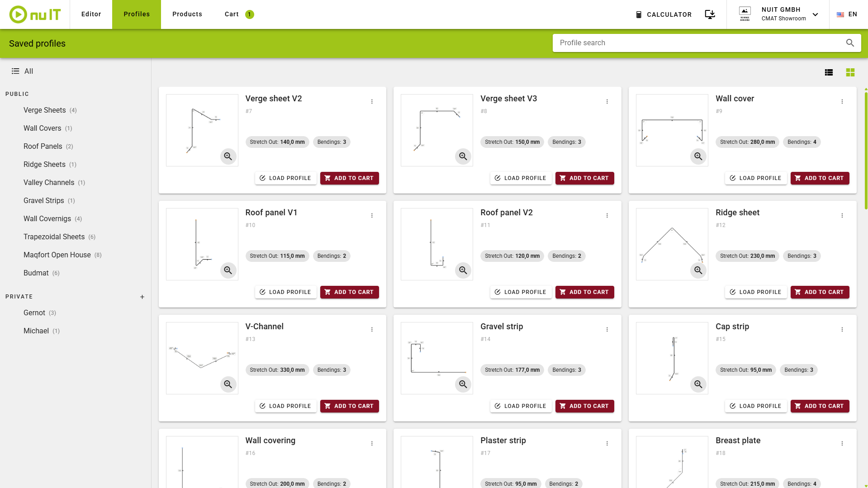The width and height of the screenshot is (868, 488).
Task: Zoom Verge sheet V2 preview
Action: [x=228, y=156]
